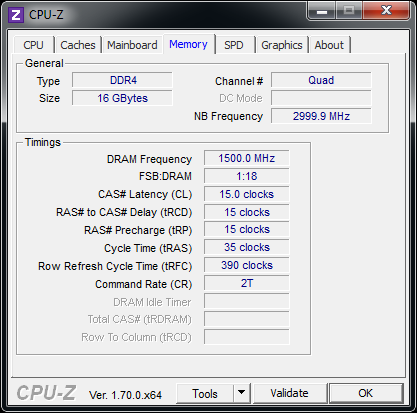
Task: Click the Command Rate (CR) label
Action: pos(144,284)
